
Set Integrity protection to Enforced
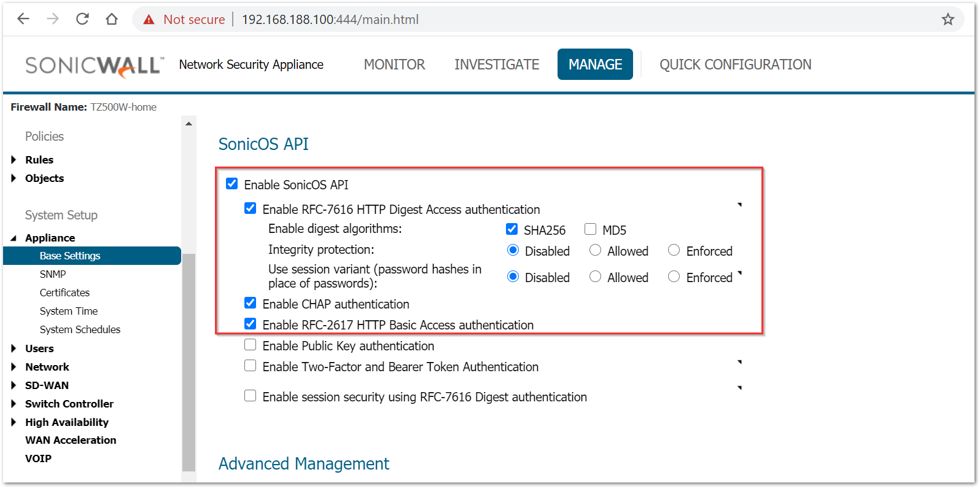pos(674,250)
